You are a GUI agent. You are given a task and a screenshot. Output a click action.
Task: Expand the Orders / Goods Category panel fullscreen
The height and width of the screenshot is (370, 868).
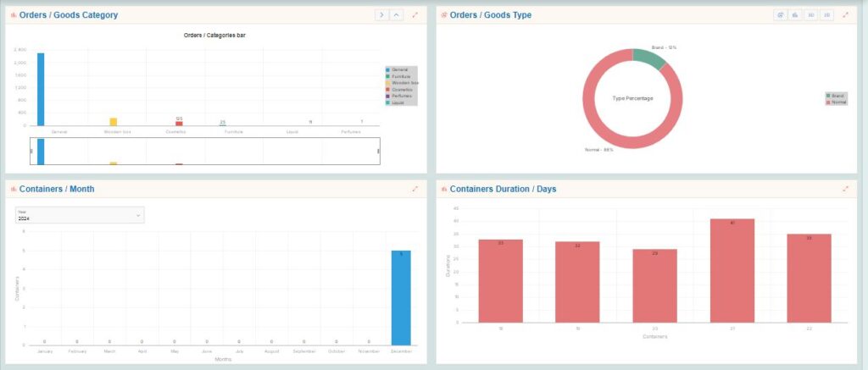[x=415, y=15]
